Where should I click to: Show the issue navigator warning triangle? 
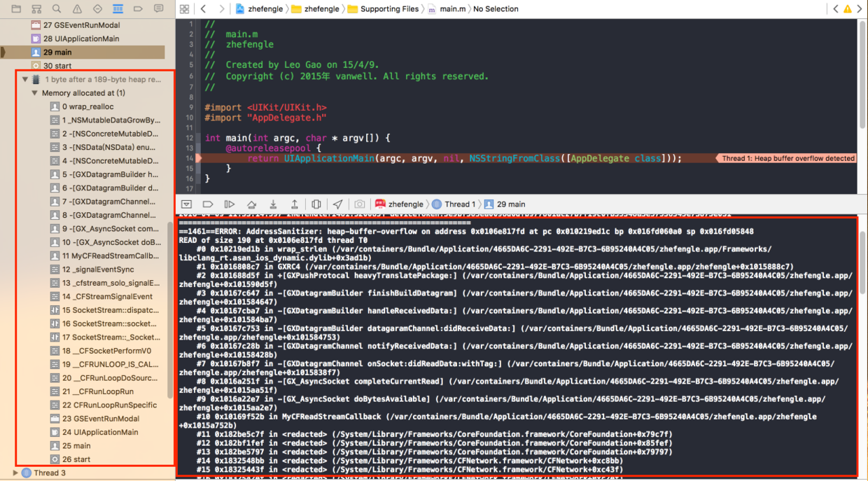[x=77, y=9]
